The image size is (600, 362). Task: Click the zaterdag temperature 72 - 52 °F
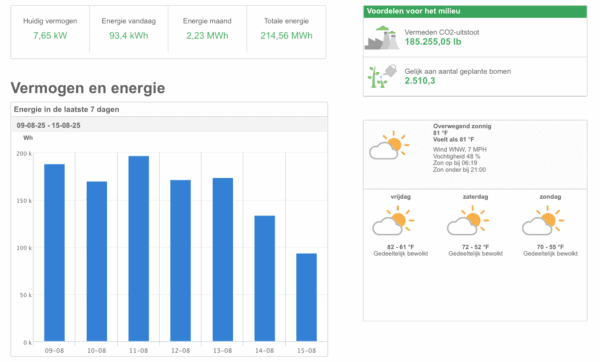pos(475,247)
